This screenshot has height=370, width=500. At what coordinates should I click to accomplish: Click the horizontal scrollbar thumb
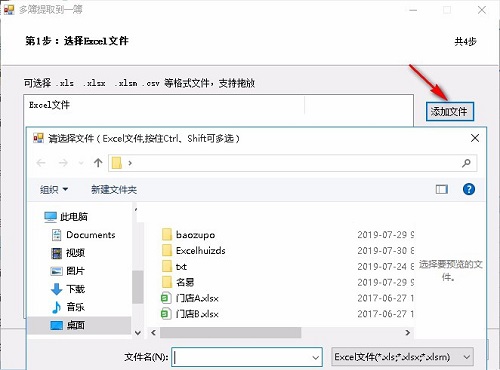[230, 333]
